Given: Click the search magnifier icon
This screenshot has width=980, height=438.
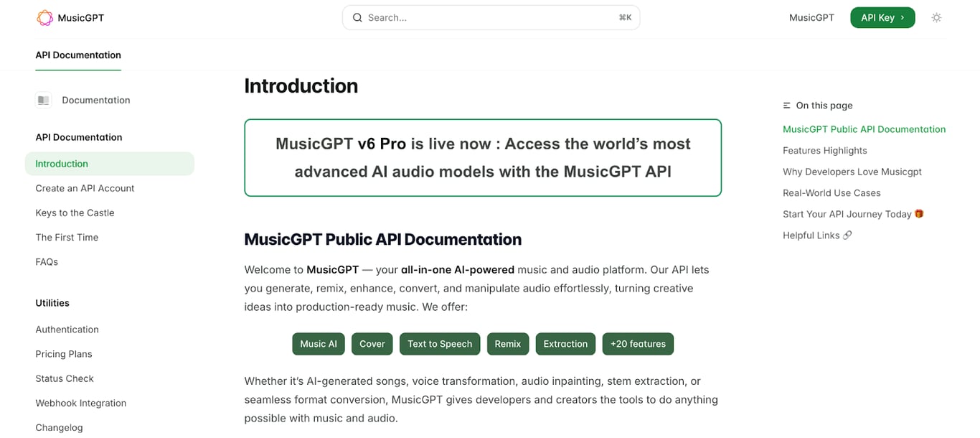Looking at the screenshot, I should click(357, 17).
